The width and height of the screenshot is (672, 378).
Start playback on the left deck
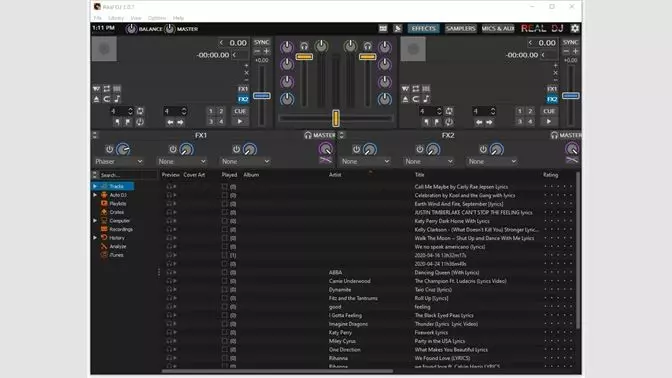[x=240, y=122]
